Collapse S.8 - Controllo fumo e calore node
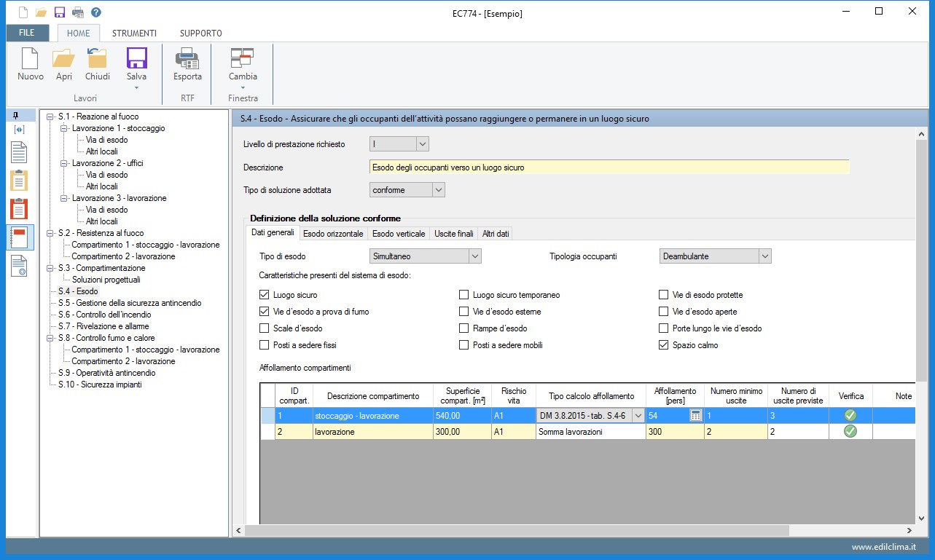This screenshot has width=935, height=560. point(50,338)
